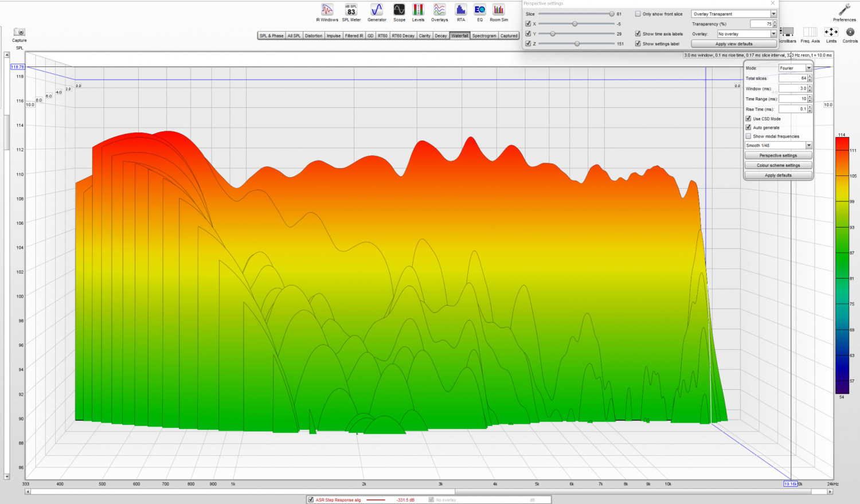Click Transparency percent stepper arrows
The height and width of the screenshot is (504, 860).
[775, 24]
